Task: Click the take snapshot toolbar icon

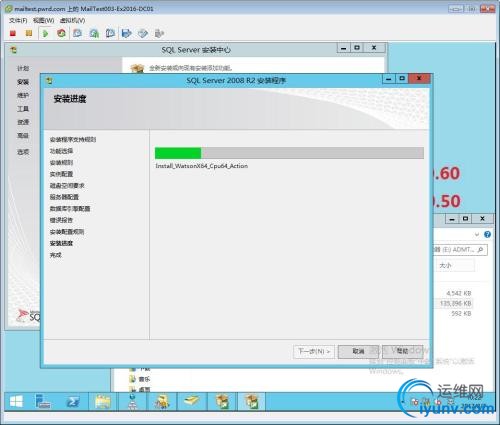Action: (78, 33)
